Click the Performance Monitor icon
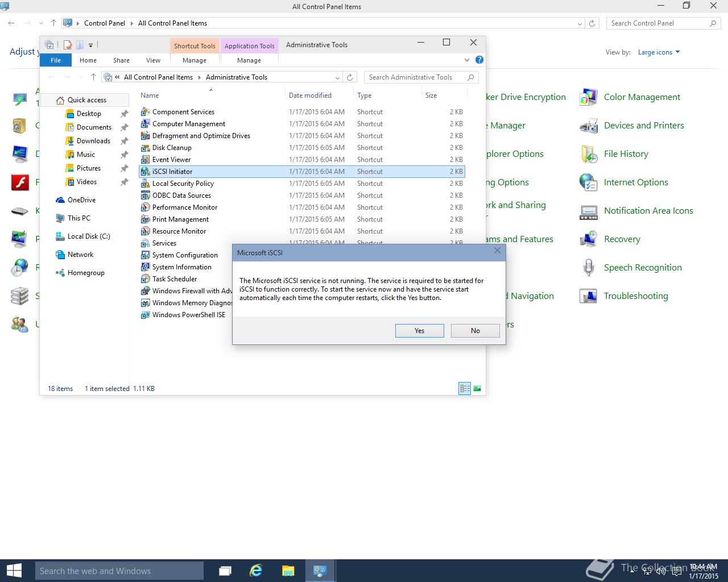This screenshot has width=728, height=582. point(145,207)
